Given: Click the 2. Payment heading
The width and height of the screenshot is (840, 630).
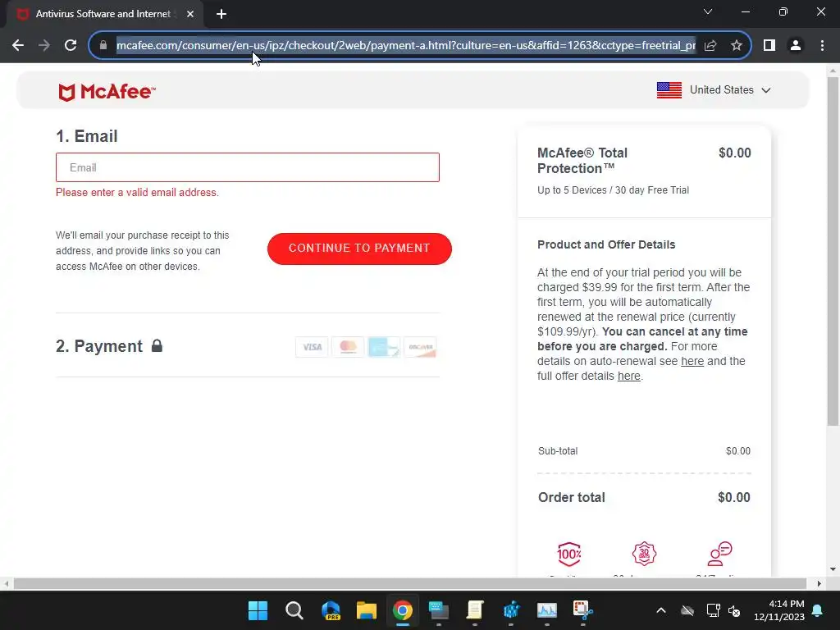Looking at the screenshot, I should pyautogui.click(x=99, y=346).
